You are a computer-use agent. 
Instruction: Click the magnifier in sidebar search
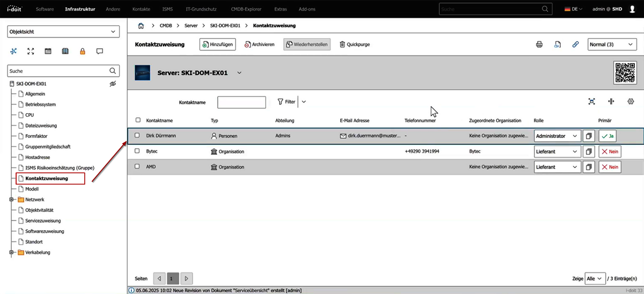[113, 70]
